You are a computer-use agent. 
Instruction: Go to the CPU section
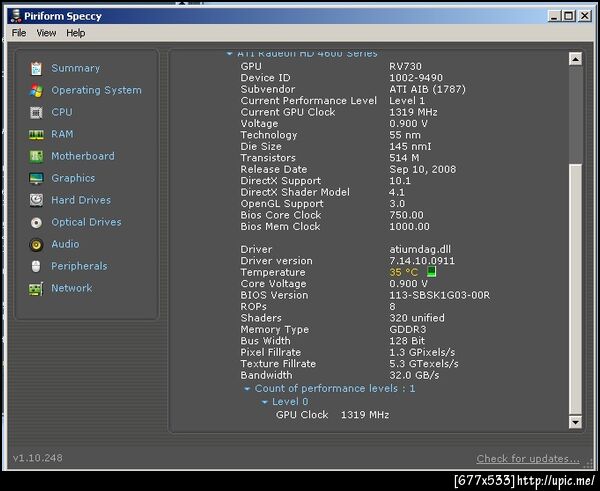(62, 112)
